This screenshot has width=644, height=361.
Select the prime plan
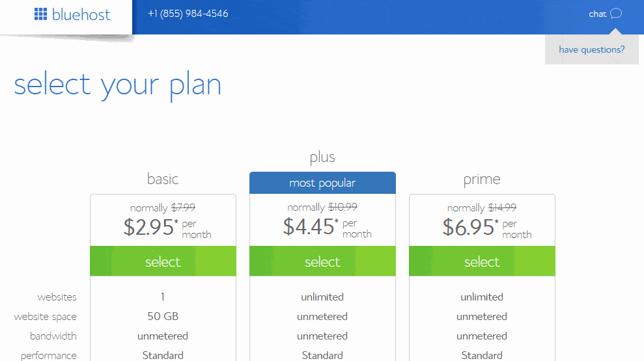pos(482,261)
